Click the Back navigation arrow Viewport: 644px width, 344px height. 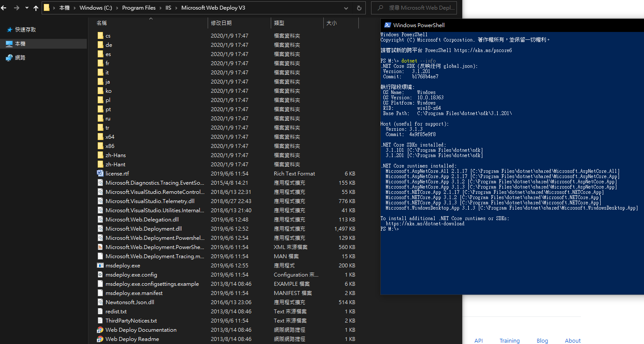4,7
